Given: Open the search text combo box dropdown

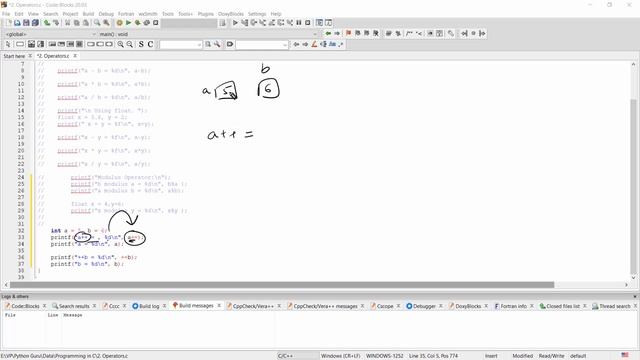Looking at the screenshot, I should (x=199, y=44).
